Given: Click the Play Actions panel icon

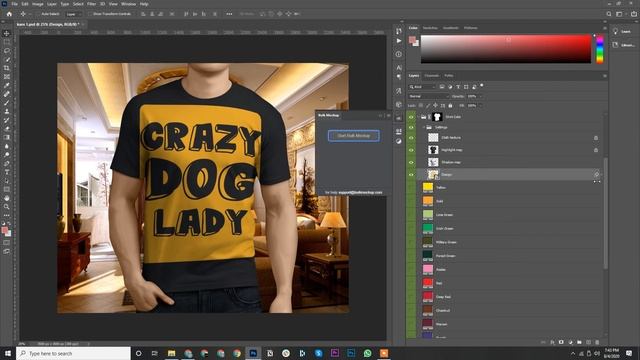Looking at the screenshot, I should point(399,41).
